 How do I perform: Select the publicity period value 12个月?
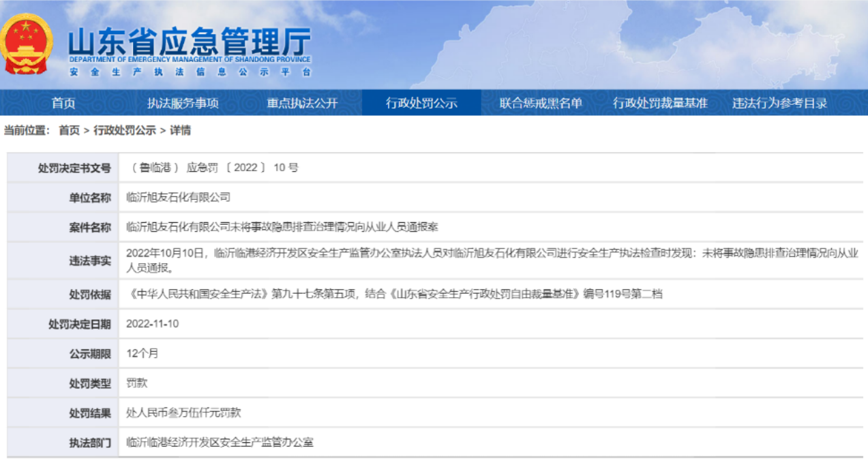143,354
